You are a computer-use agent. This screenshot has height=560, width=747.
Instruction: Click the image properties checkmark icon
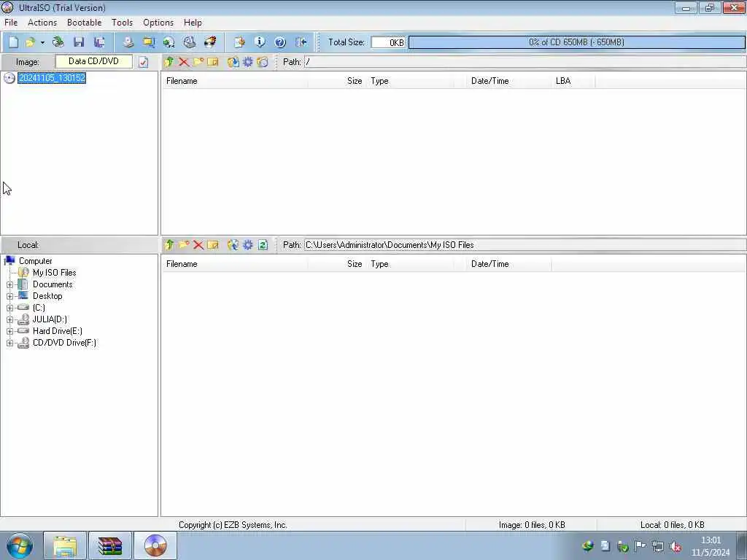tap(144, 62)
